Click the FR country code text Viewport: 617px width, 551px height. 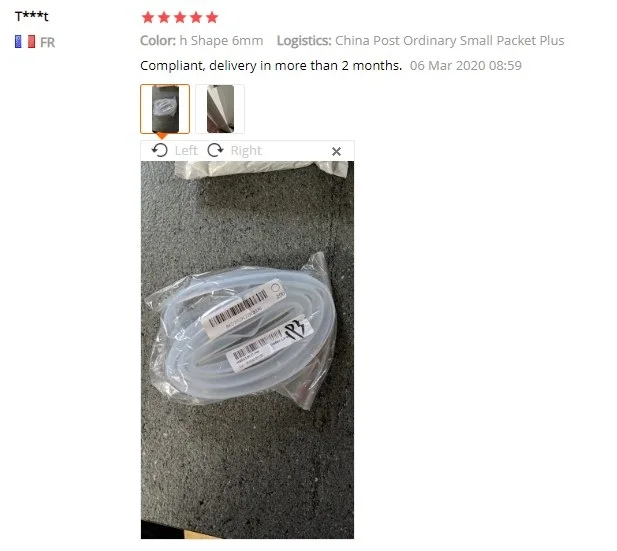[x=48, y=43]
